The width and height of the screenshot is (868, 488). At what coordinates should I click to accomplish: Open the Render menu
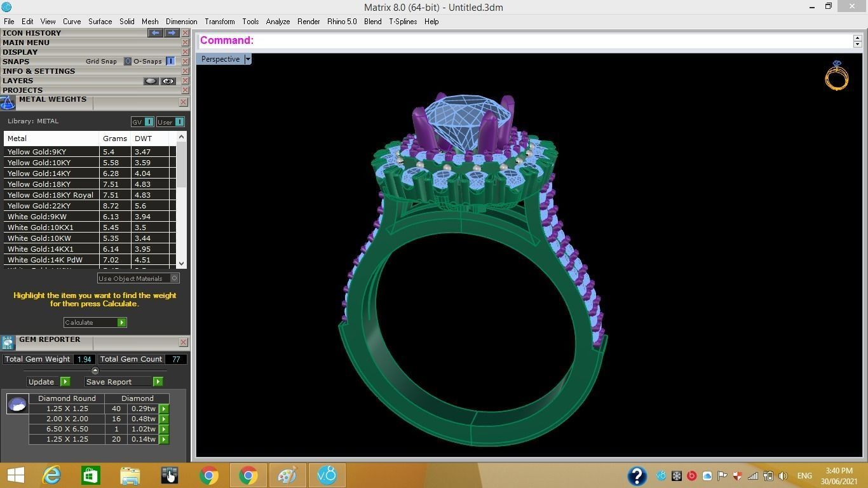click(308, 22)
